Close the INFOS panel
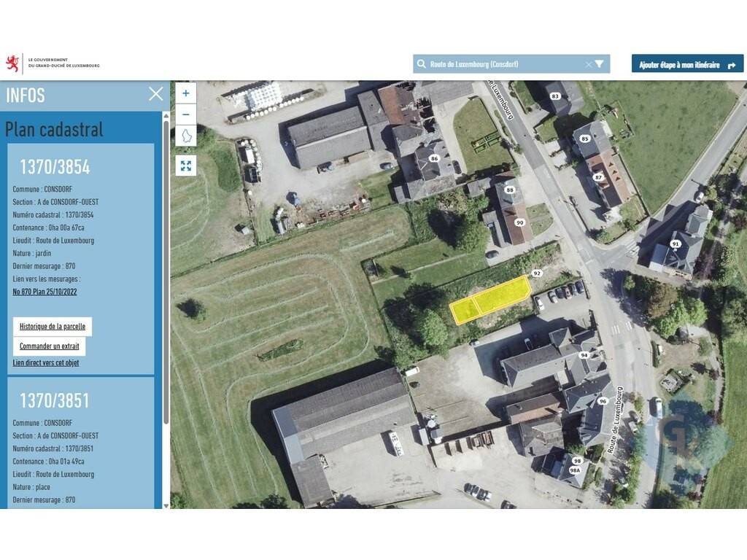The height and width of the screenshot is (560, 747). (x=155, y=94)
